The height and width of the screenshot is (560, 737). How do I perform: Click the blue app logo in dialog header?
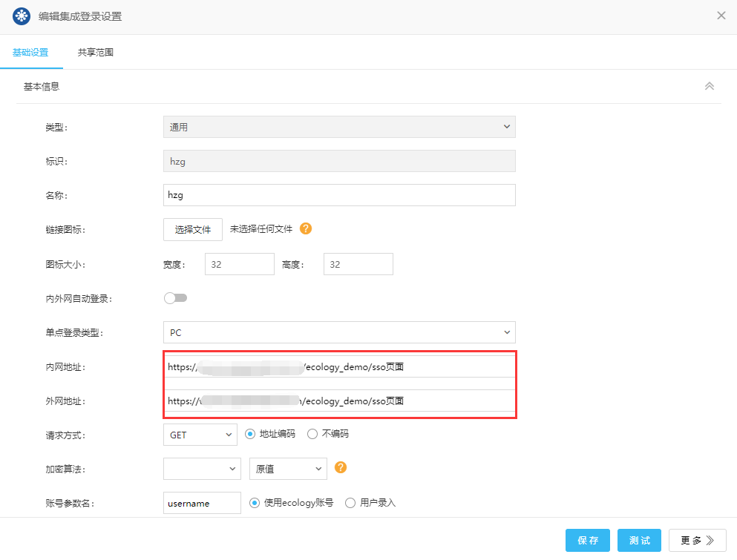[21, 15]
